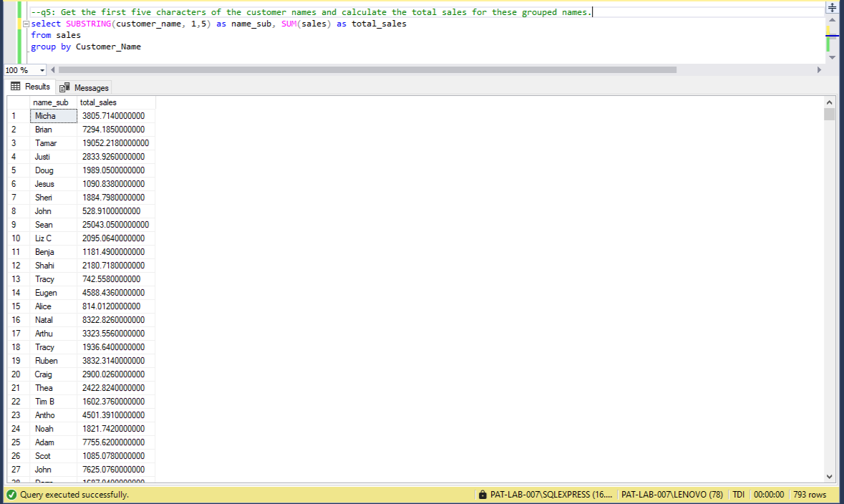Click the results grid scroll up arrow

pos(830,102)
